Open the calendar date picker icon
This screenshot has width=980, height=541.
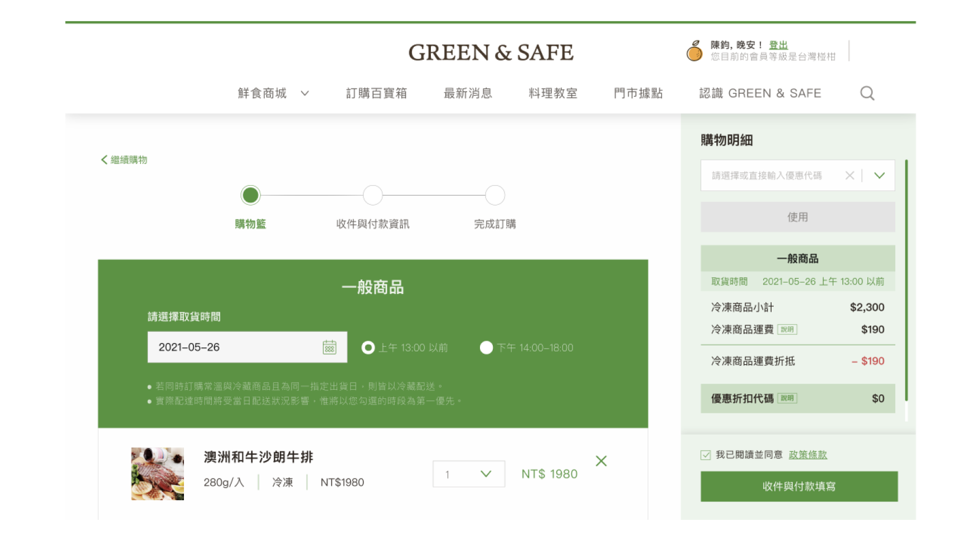pyautogui.click(x=329, y=347)
